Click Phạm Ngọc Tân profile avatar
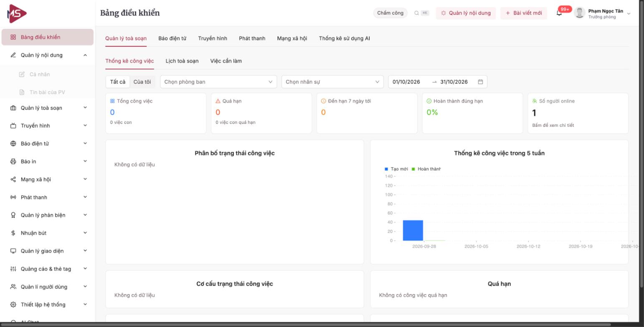The image size is (644, 327). [579, 13]
